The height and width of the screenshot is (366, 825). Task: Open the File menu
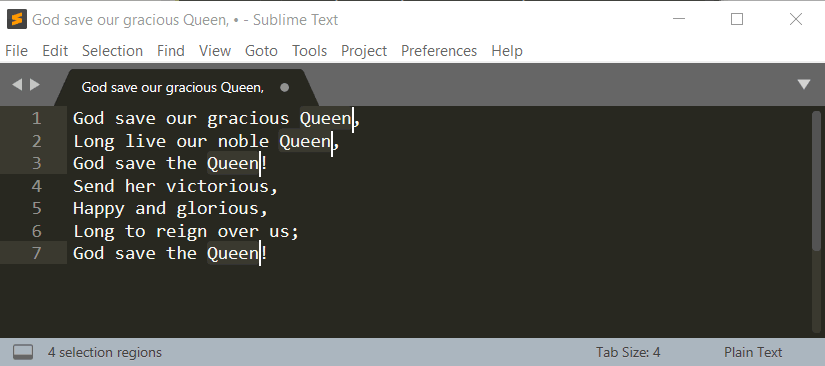coord(16,51)
